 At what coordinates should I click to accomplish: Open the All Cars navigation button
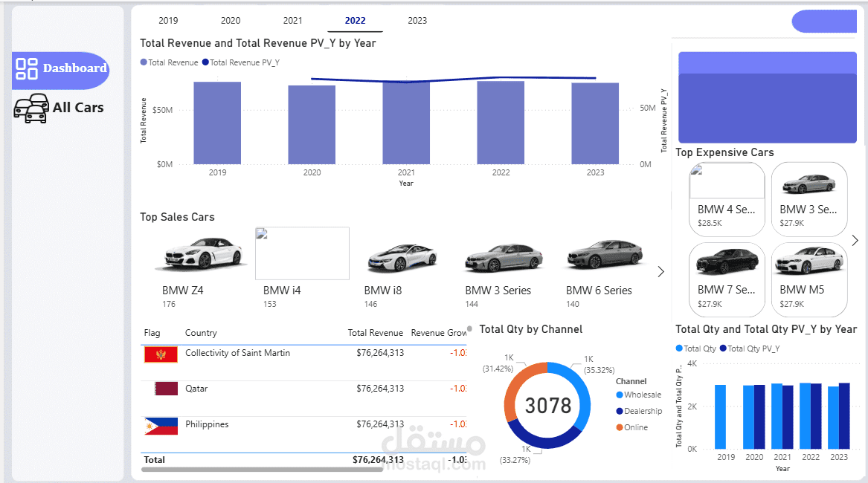(x=77, y=108)
